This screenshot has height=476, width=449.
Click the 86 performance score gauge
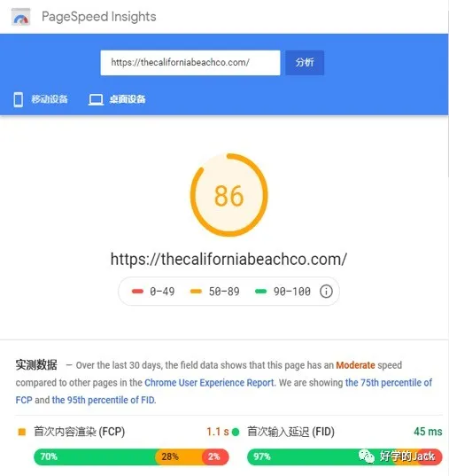(x=229, y=195)
